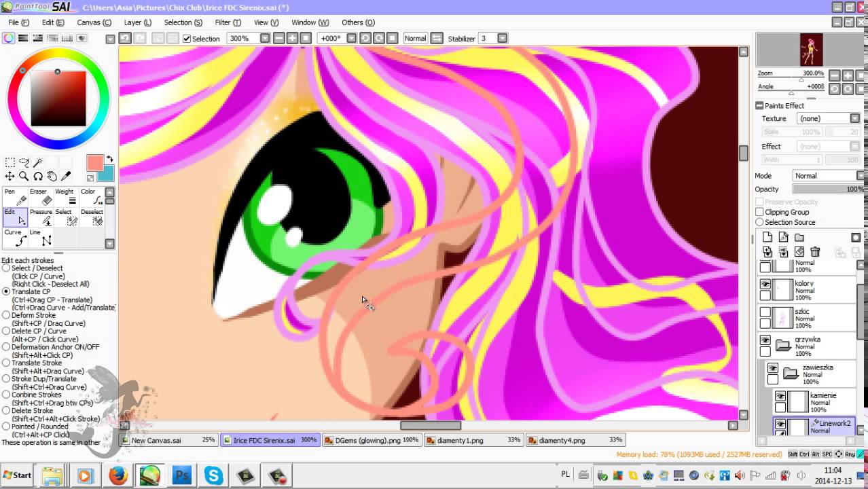Select the eyedropper tool

pyautogui.click(x=66, y=177)
